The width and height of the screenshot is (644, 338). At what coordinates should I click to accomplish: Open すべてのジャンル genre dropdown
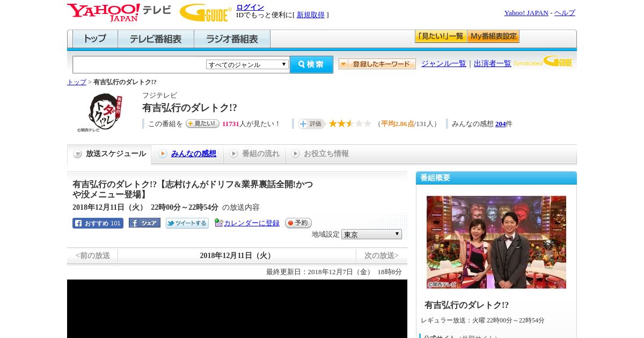click(x=247, y=64)
